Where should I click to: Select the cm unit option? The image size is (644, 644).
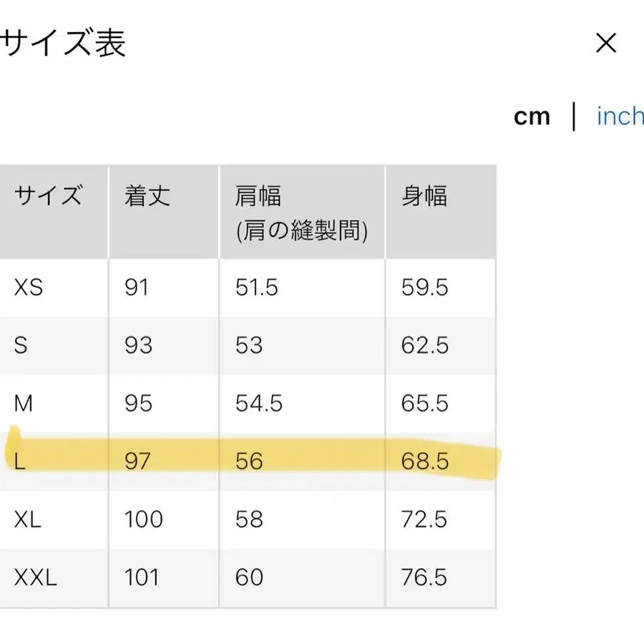[x=532, y=116]
